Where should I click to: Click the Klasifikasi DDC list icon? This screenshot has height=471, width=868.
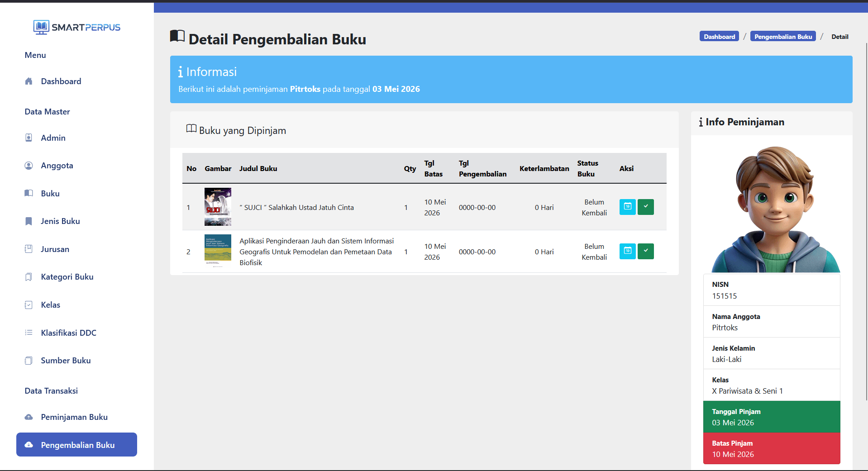click(29, 333)
